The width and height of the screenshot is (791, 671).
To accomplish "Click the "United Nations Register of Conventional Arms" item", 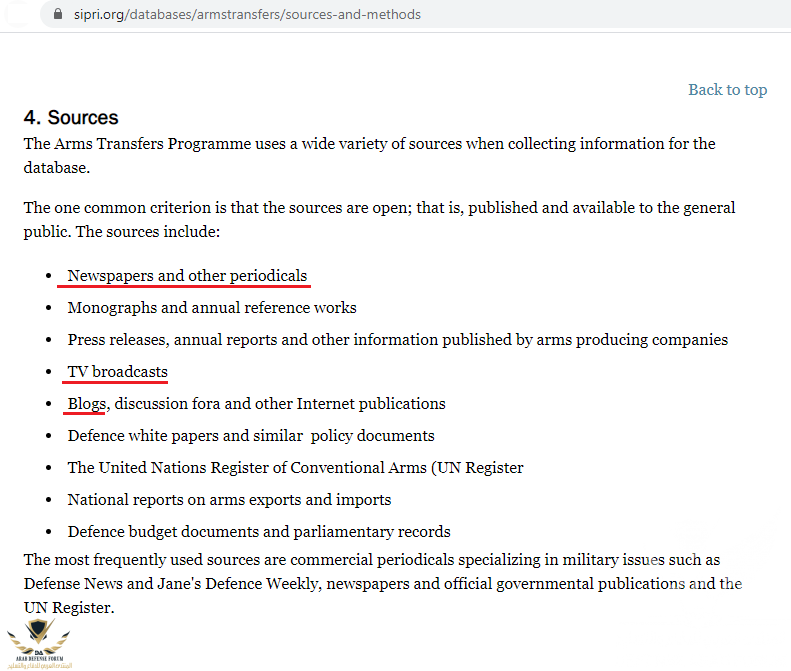I will [295, 468].
